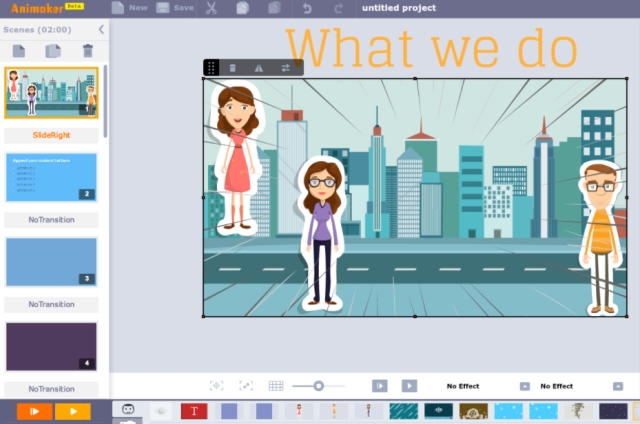The image size is (640, 424).
Task: Click the zoom slider handle
Action: (x=318, y=386)
